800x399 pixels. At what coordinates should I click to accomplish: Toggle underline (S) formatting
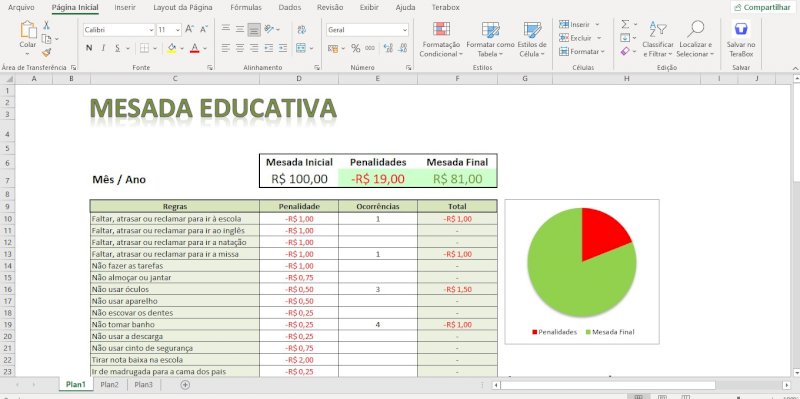pyautogui.click(x=117, y=48)
